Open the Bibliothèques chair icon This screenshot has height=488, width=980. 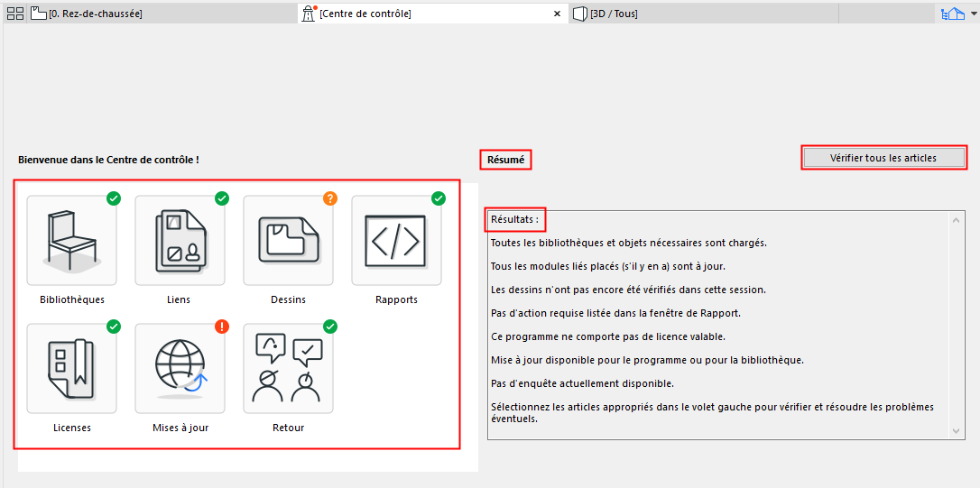pos(72,241)
